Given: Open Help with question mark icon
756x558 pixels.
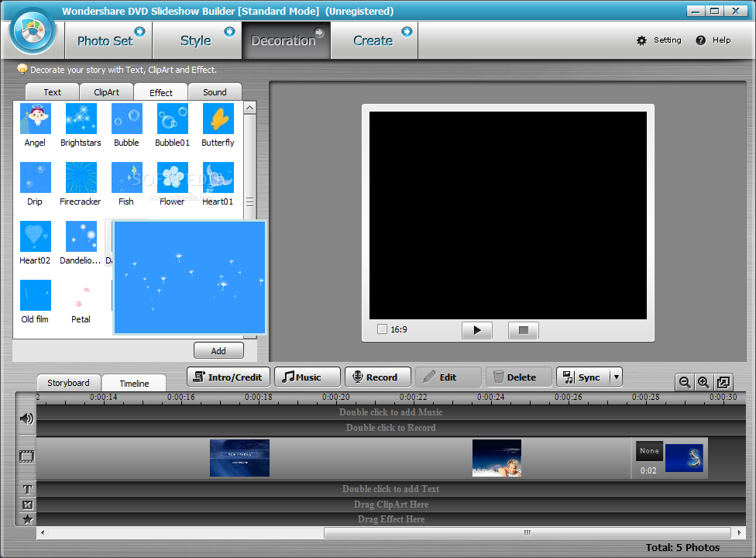Looking at the screenshot, I should pyautogui.click(x=700, y=40).
